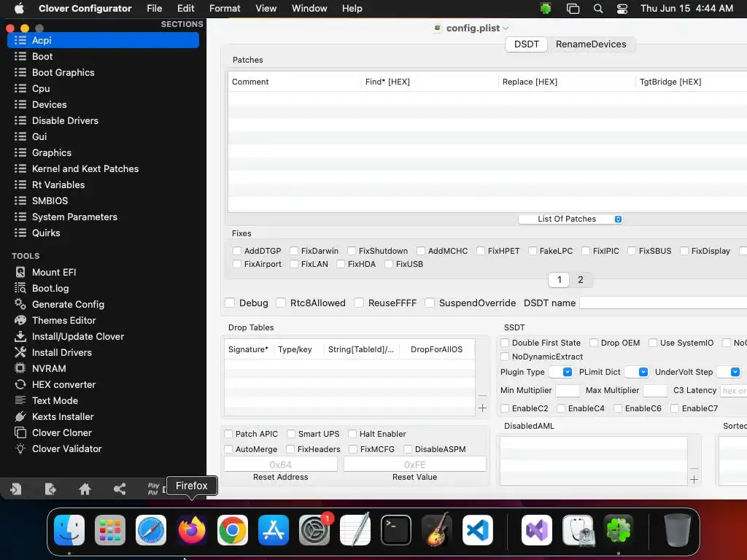Click Text Mode lines icon

click(20, 400)
